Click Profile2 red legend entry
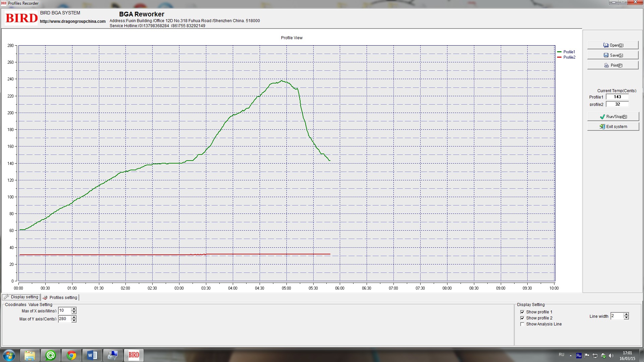The width and height of the screenshot is (644, 362). coord(566,57)
